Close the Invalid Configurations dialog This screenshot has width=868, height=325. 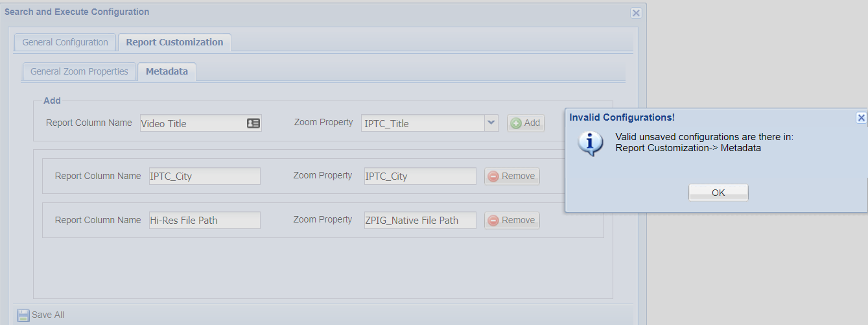[x=861, y=118]
